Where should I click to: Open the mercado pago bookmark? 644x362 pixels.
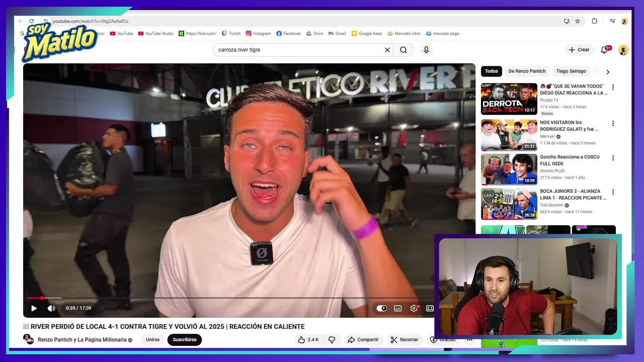coord(443,34)
